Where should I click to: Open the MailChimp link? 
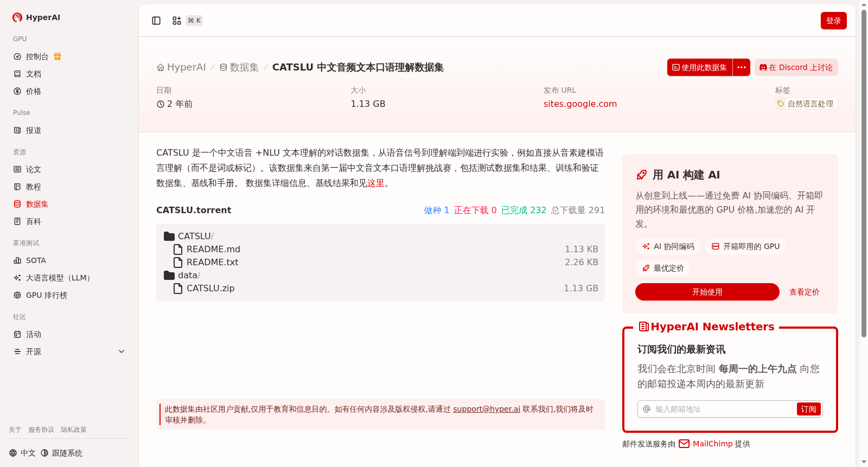(x=712, y=444)
